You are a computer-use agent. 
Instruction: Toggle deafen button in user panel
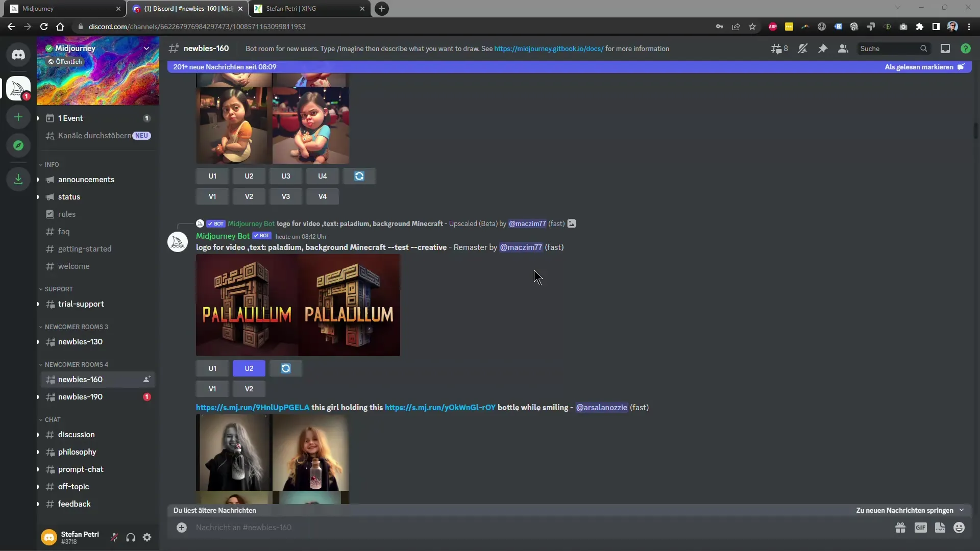pyautogui.click(x=131, y=537)
